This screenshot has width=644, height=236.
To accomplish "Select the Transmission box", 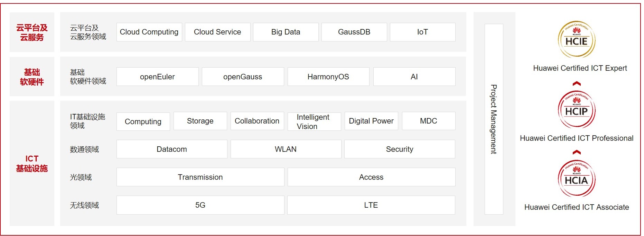I will (200, 177).
